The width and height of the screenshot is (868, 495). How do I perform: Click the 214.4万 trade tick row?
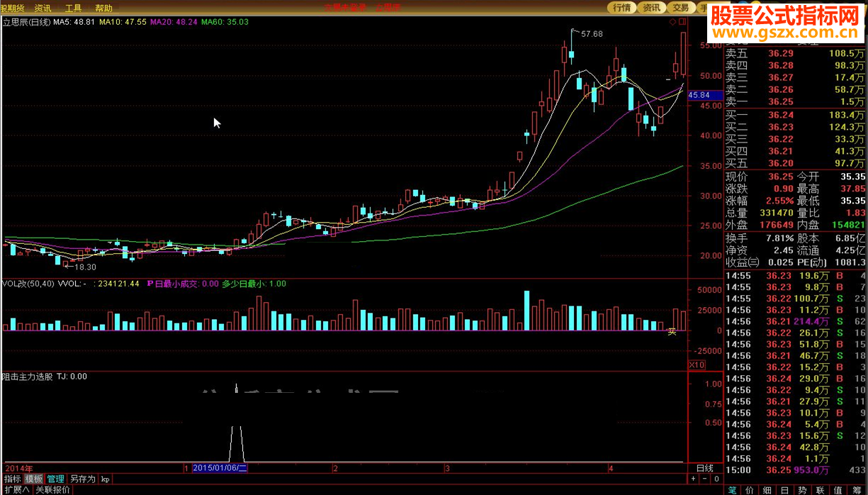click(x=795, y=321)
